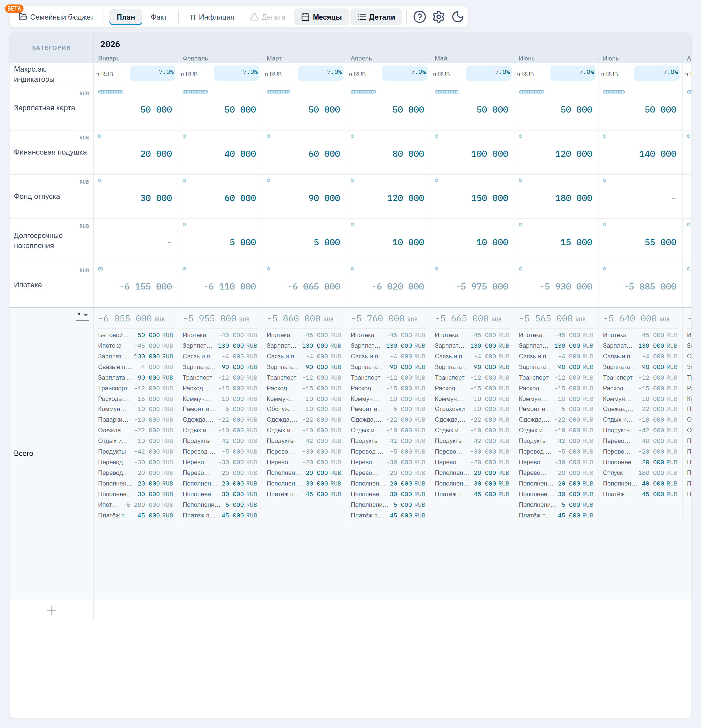Click double-dot marker in Ипотека January

101,269
